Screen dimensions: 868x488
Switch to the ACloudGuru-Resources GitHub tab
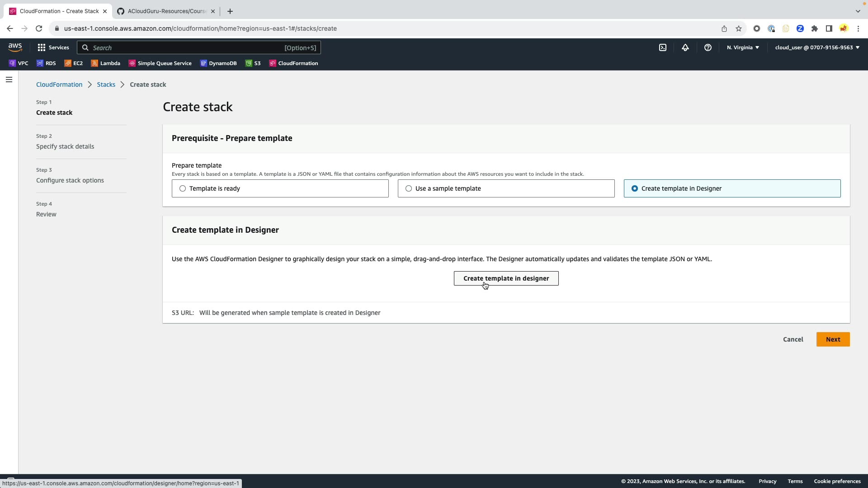166,11
